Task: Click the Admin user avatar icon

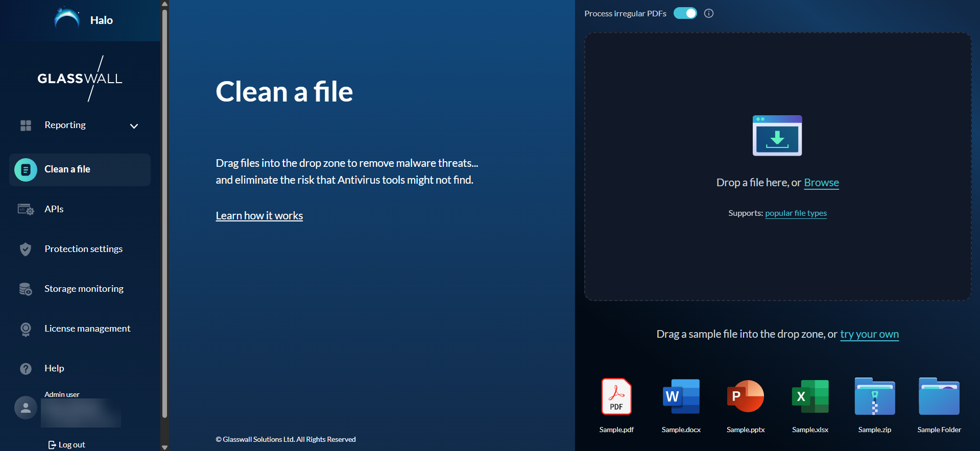Action: [26, 408]
